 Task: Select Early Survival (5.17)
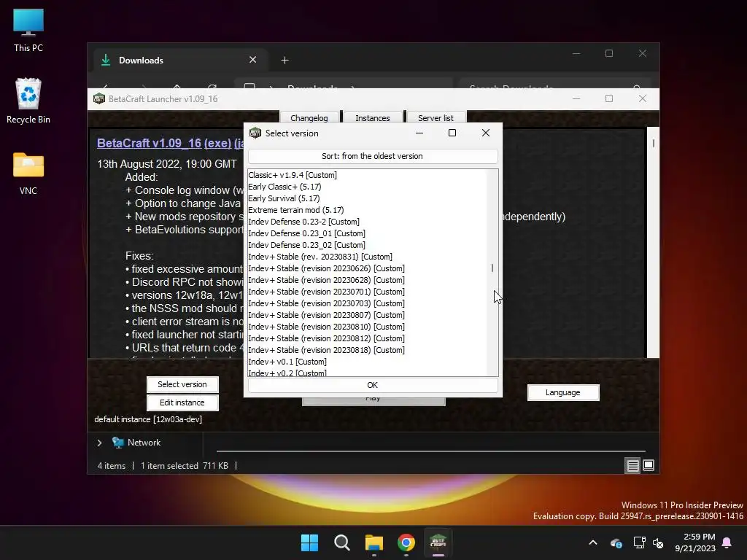point(284,198)
